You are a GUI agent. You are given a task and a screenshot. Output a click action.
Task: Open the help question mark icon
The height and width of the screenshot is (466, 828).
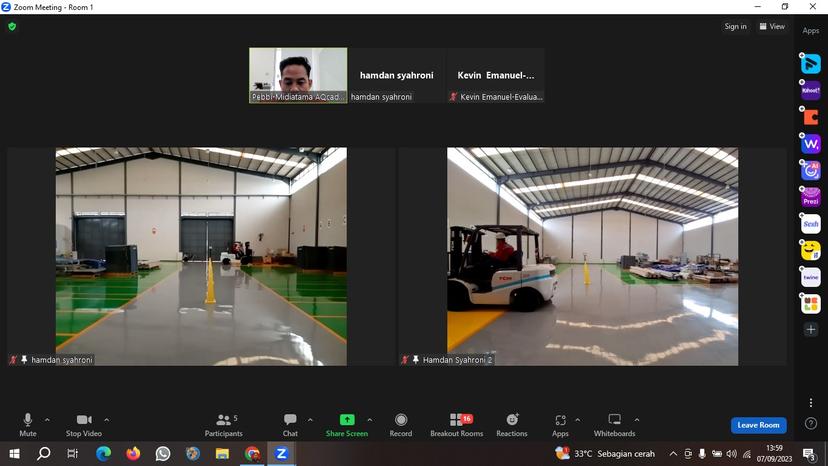[811, 423]
